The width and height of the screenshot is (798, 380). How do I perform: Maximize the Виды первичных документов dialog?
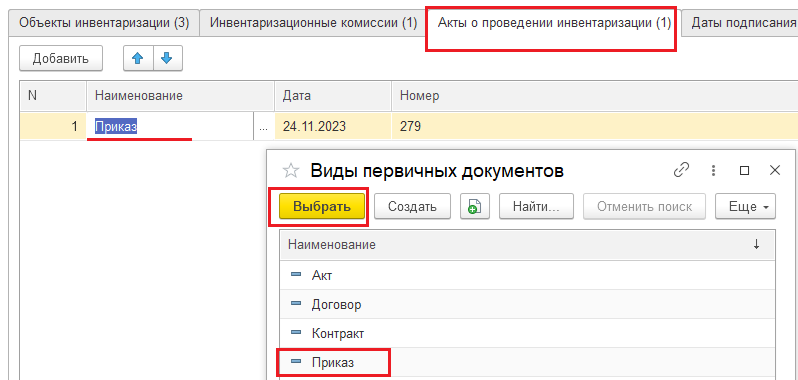(x=744, y=170)
